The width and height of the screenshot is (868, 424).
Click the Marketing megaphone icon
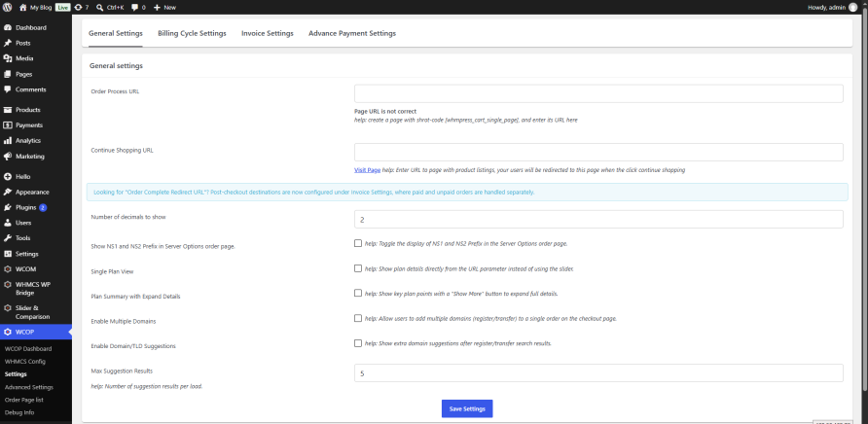[8, 157]
